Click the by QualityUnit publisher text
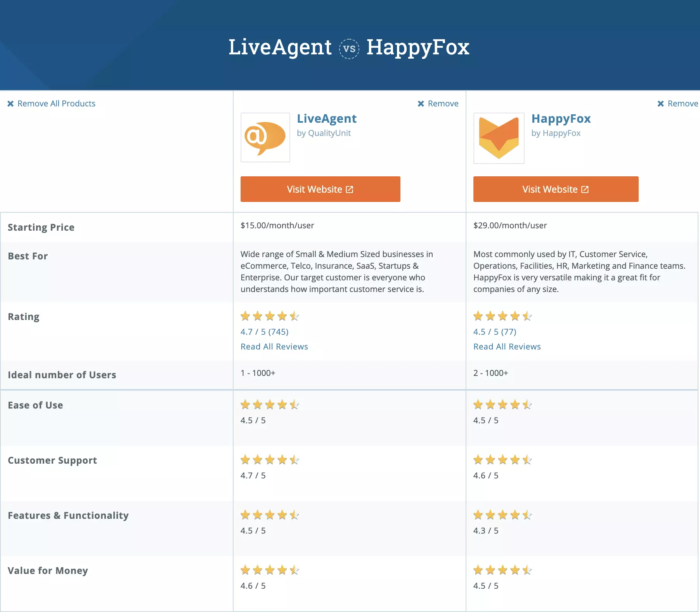The image size is (700, 612). tap(324, 133)
